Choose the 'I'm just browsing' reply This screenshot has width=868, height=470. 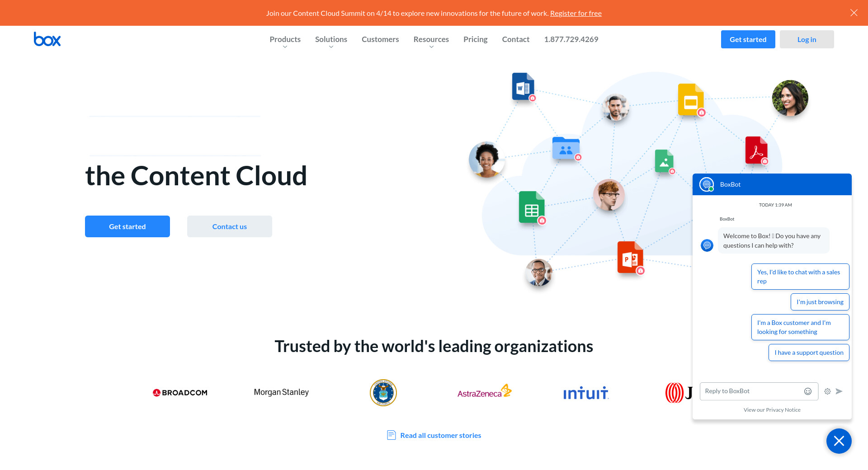pos(820,302)
